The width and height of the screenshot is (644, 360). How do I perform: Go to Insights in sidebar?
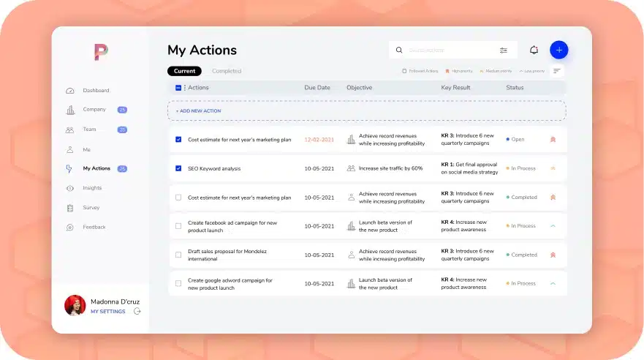coord(92,188)
